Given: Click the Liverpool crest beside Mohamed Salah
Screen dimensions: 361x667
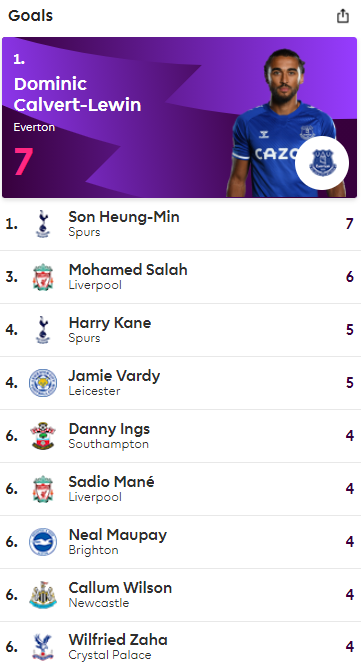Looking at the screenshot, I should point(43,277).
